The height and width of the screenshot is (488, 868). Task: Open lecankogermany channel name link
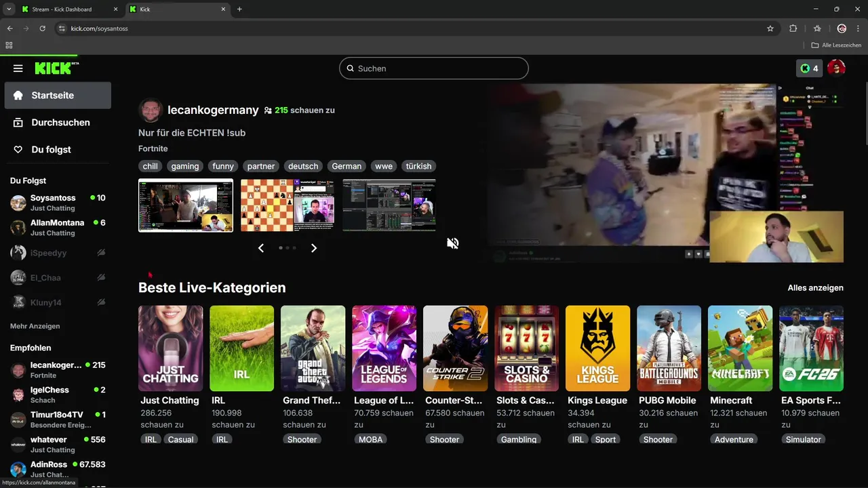tap(213, 110)
